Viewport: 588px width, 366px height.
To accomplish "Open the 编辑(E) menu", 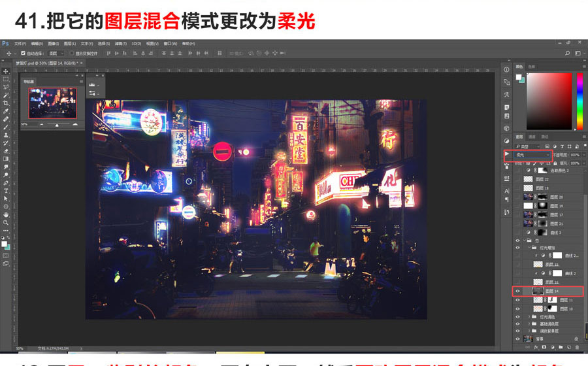I will pos(37,44).
